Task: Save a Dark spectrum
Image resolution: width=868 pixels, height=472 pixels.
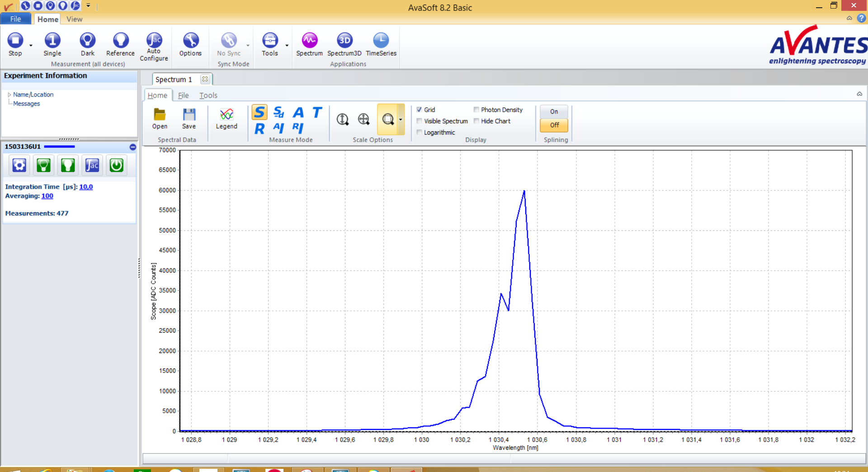Action: point(87,41)
